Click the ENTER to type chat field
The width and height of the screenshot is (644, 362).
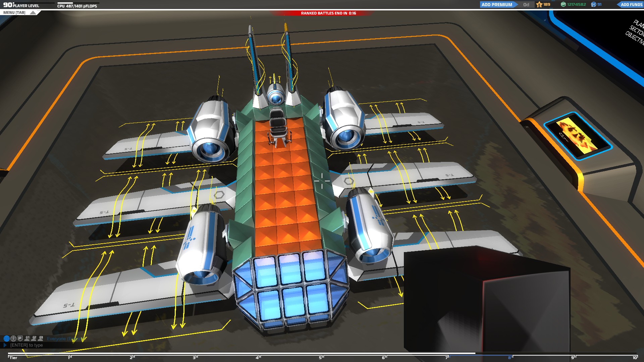(x=26, y=345)
